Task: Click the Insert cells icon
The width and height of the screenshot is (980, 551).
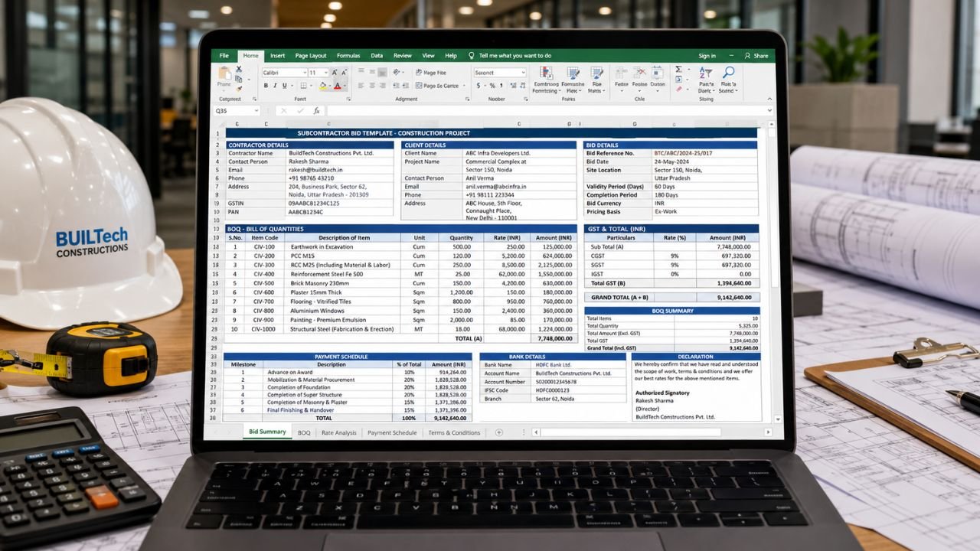Action: pyautogui.click(x=622, y=73)
